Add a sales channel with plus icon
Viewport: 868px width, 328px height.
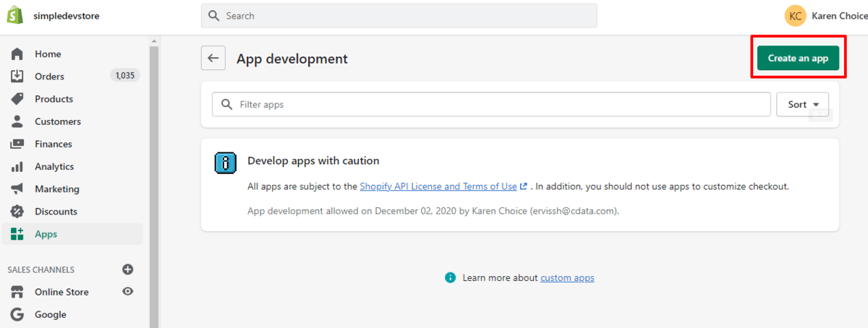[128, 269]
